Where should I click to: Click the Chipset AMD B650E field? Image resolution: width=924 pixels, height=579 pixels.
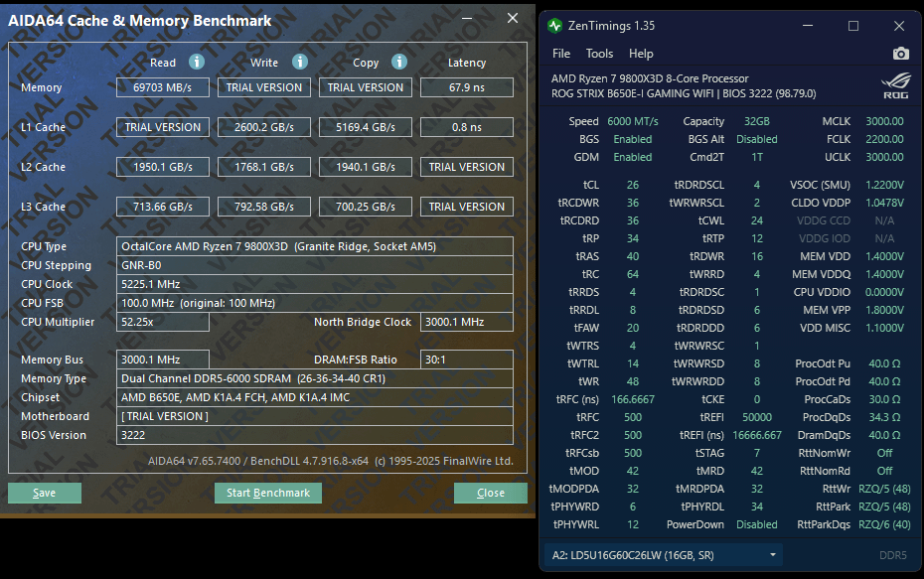point(315,397)
